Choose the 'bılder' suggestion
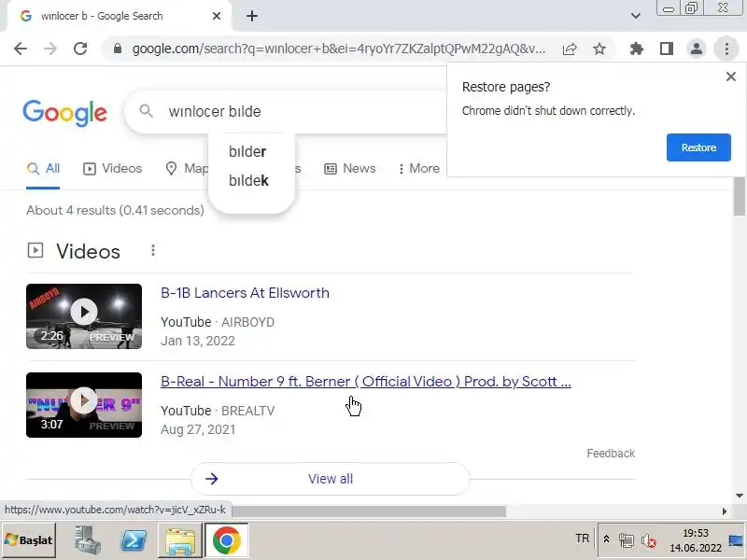747x560 pixels. click(x=247, y=151)
